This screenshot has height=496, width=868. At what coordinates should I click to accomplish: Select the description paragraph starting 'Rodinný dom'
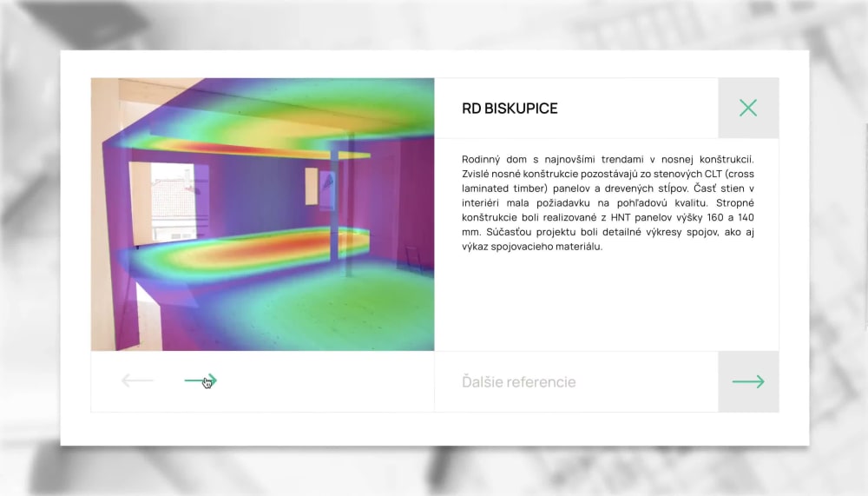tap(608, 203)
